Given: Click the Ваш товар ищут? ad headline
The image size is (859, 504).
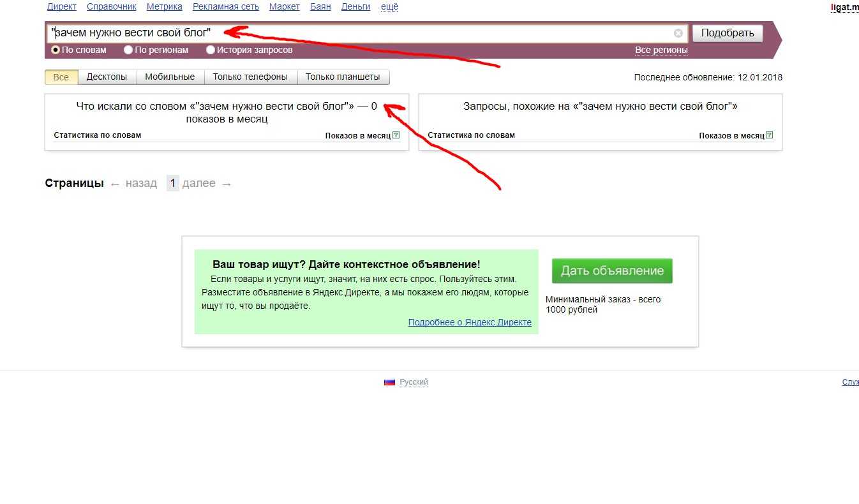Looking at the screenshot, I should [x=347, y=264].
